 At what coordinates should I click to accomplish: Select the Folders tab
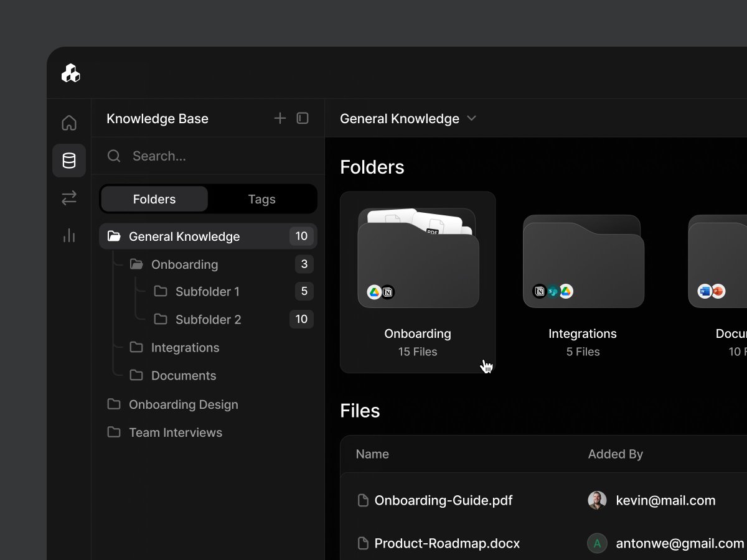[x=154, y=199]
